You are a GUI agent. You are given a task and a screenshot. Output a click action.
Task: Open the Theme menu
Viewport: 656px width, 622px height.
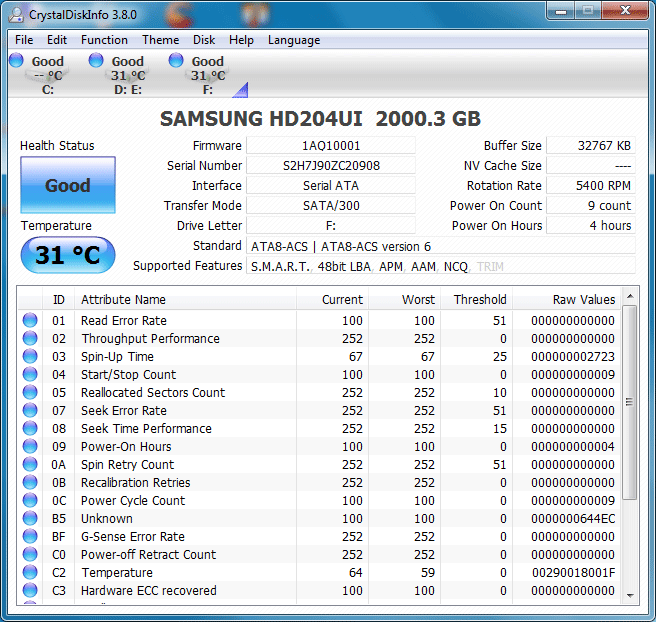pos(160,40)
